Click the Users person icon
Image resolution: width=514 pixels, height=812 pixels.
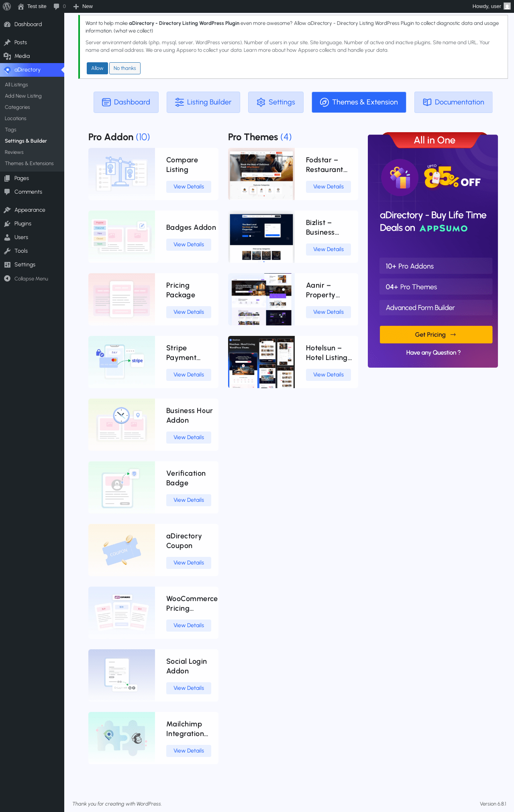(x=7, y=237)
